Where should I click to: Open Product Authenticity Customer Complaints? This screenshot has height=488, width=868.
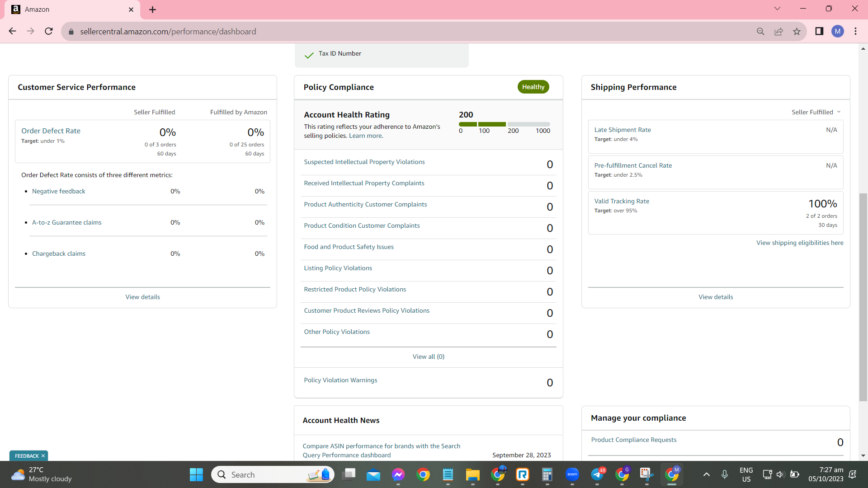[x=365, y=204]
